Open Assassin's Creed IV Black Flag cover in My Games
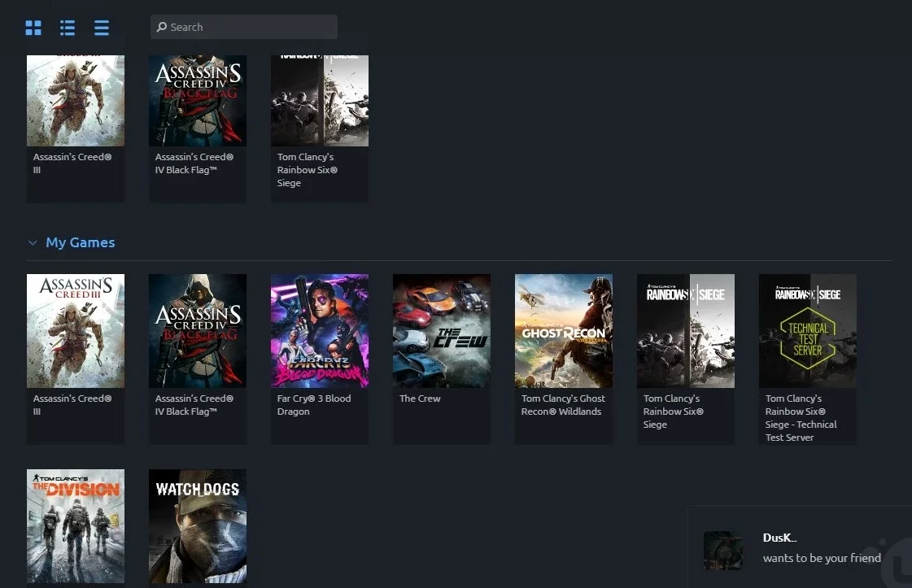912x588 pixels. point(198,331)
